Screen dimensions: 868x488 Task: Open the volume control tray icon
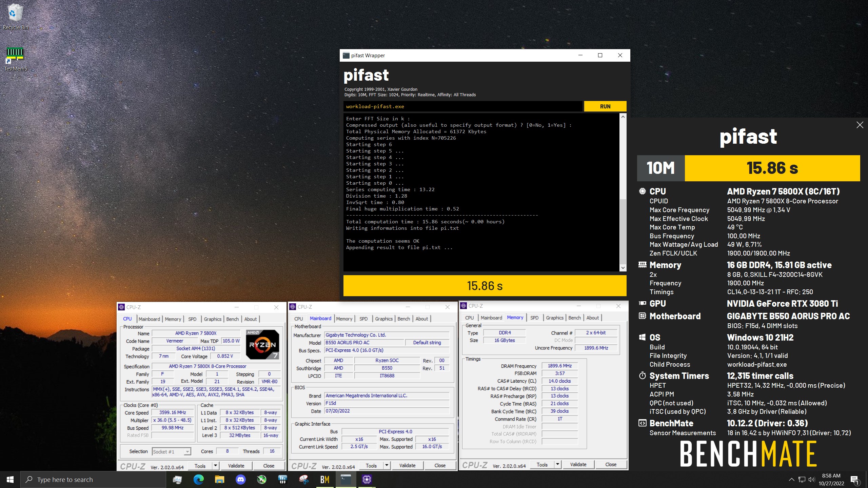[x=811, y=480]
